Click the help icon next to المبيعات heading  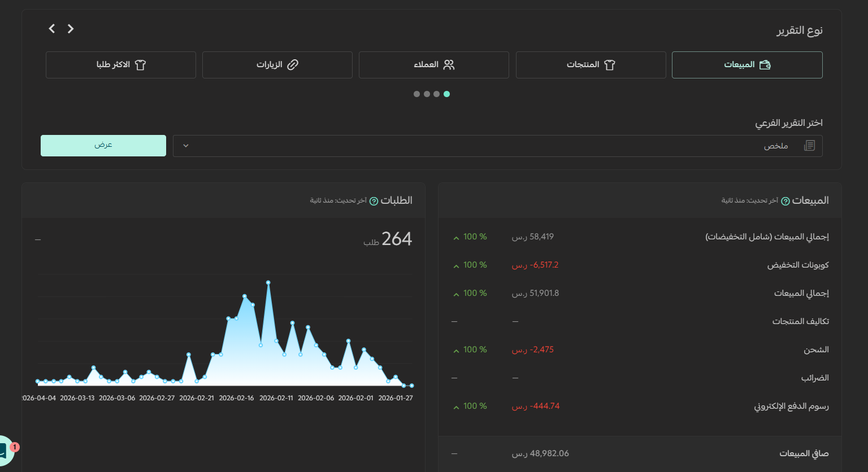[785, 201]
